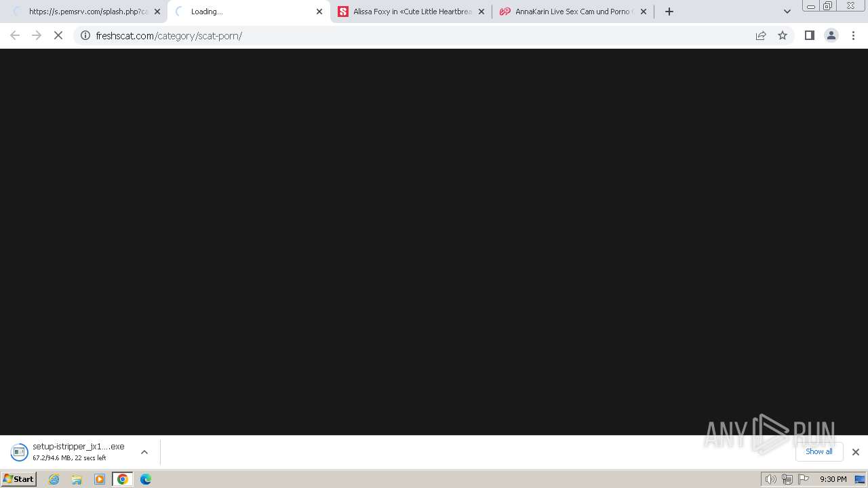Open a new browser tab
Viewport: 868px width, 488px height.
coord(669,12)
